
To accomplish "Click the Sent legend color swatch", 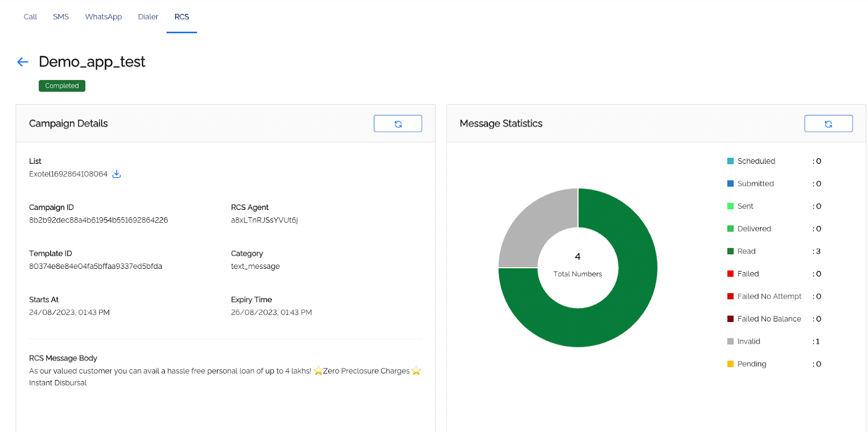I will coord(730,206).
